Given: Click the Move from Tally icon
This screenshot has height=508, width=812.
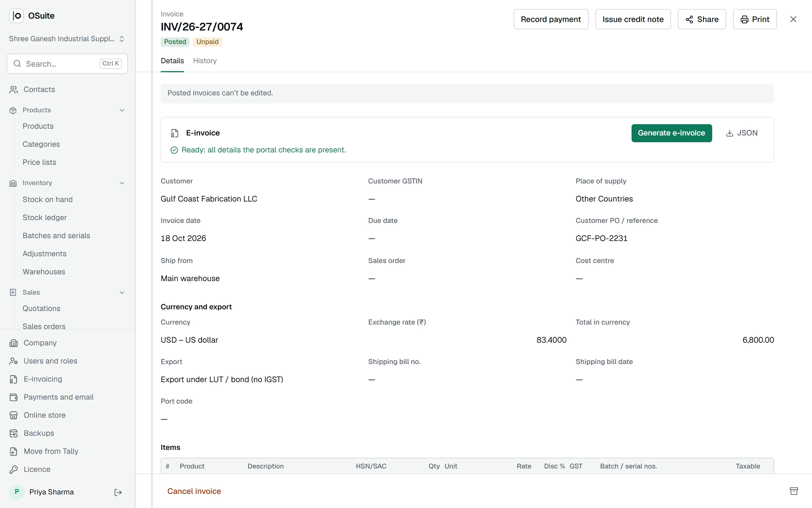Looking at the screenshot, I should click(x=14, y=452).
